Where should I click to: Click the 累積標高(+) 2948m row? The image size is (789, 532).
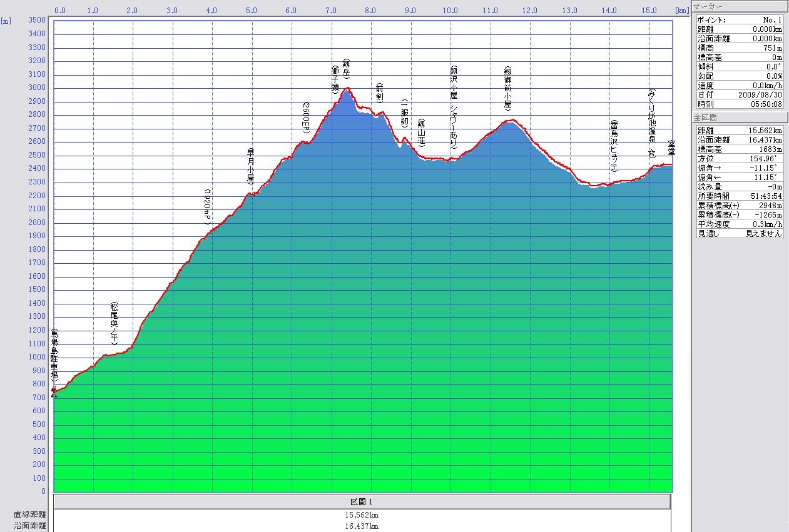pos(739,205)
